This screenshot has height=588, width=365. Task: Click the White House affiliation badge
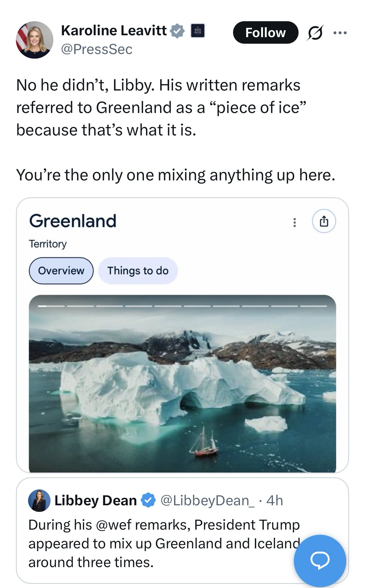click(198, 31)
